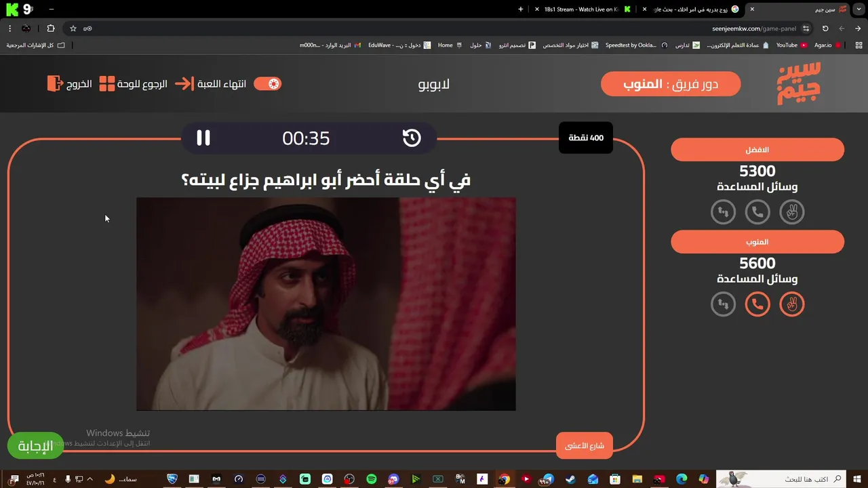Use phone-call lifeline for المنوب team

click(757, 304)
